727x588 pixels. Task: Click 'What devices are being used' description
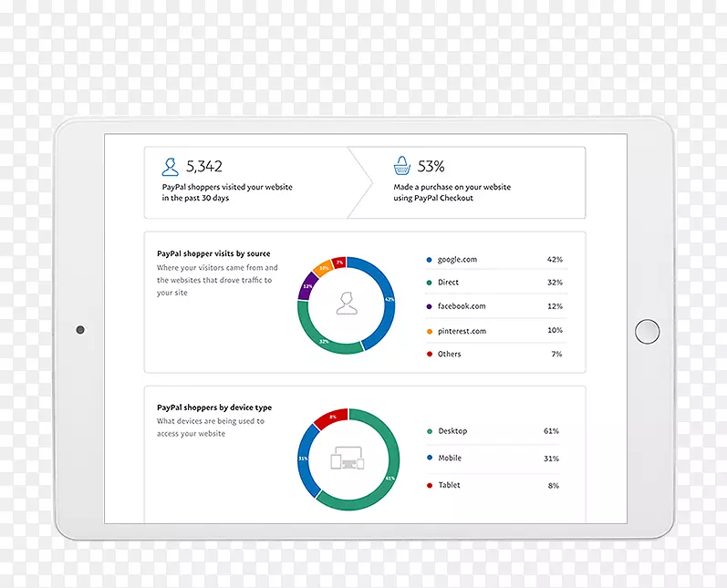(211, 428)
